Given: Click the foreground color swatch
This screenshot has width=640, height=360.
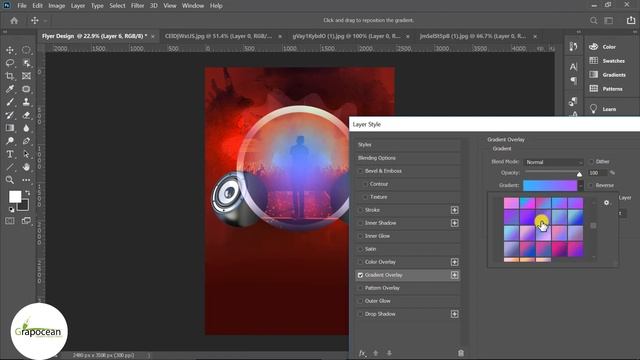Looking at the screenshot, I should [x=15, y=197].
